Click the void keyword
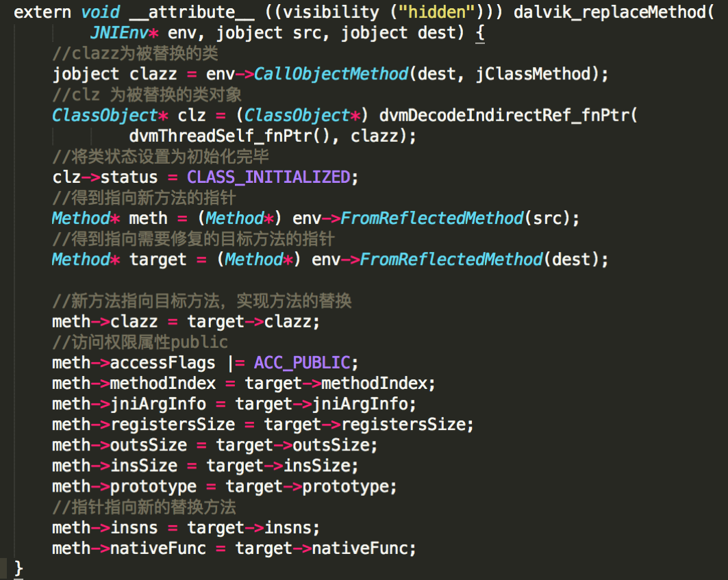728x580 pixels. [100, 12]
